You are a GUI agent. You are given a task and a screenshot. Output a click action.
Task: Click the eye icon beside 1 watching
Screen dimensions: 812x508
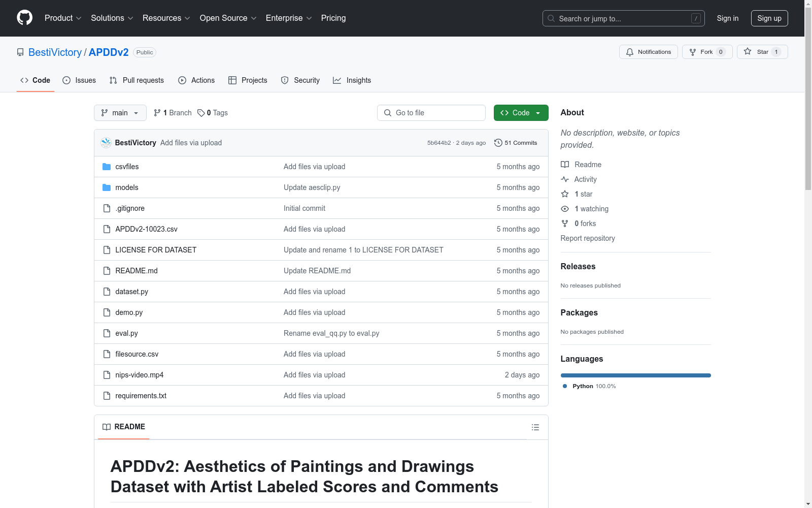(x=565, y=209)
